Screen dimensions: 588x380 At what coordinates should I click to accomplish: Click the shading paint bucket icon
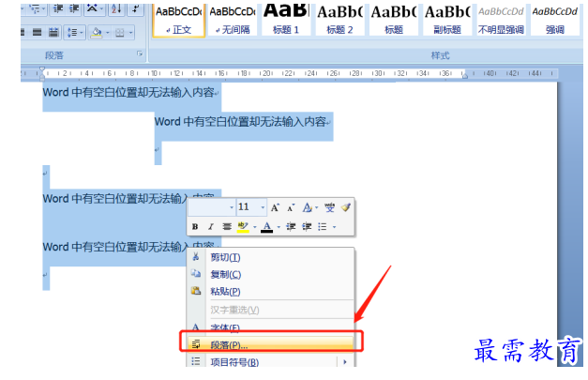pos(97,33)
